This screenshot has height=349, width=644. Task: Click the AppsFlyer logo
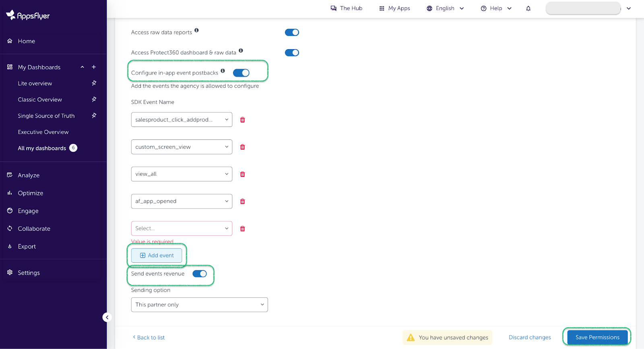tap(28, 15)
